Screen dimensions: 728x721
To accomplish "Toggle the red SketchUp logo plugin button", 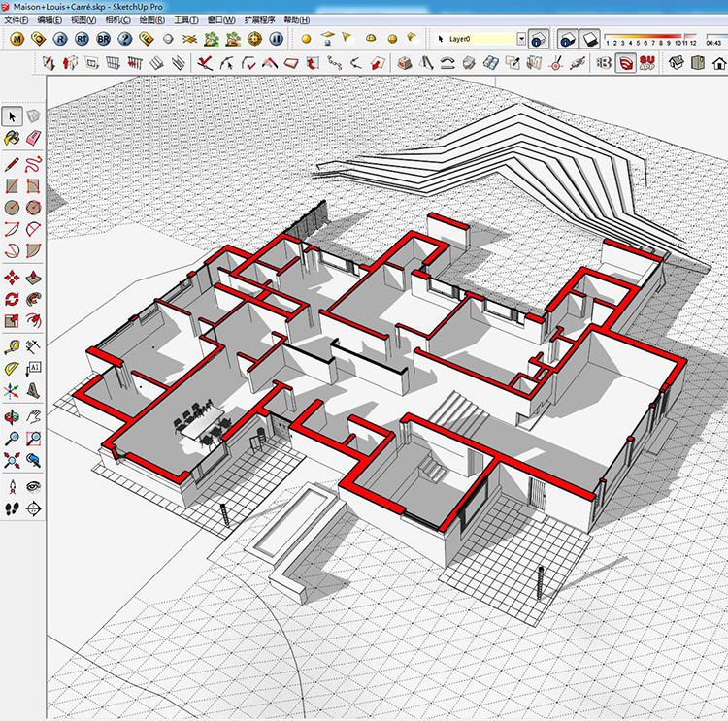I will coord(625,63).
